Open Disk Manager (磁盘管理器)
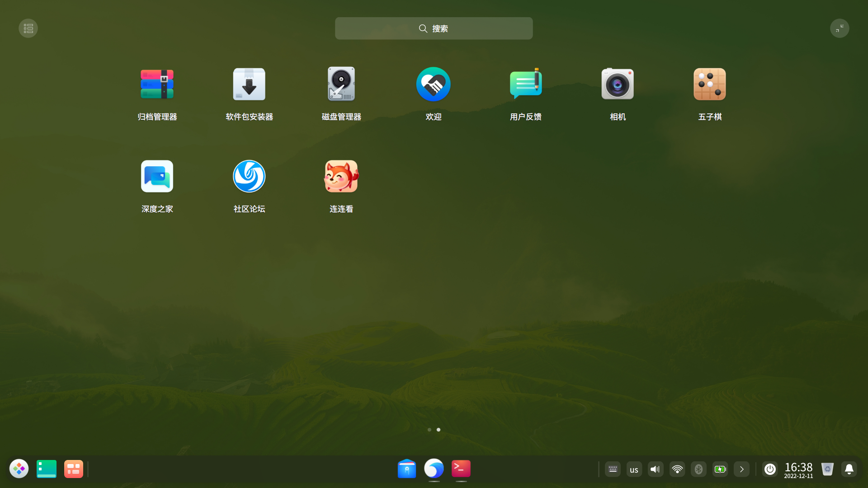868x488 pixels. 341,84
